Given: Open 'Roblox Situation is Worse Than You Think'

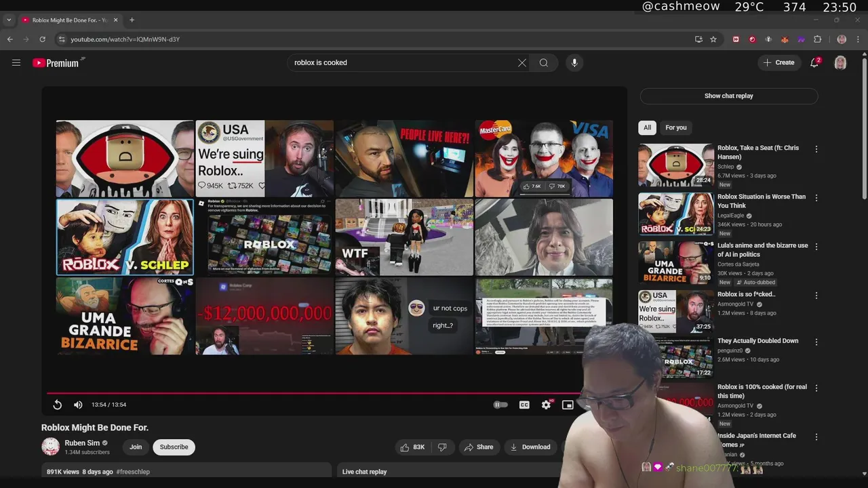Looking at the screenshot, I should pyautogui.click(x=762, y=201).
